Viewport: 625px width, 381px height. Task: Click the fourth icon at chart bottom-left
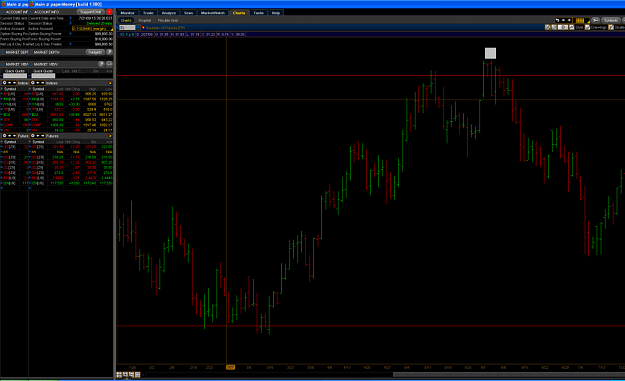(x=138, y=375)
